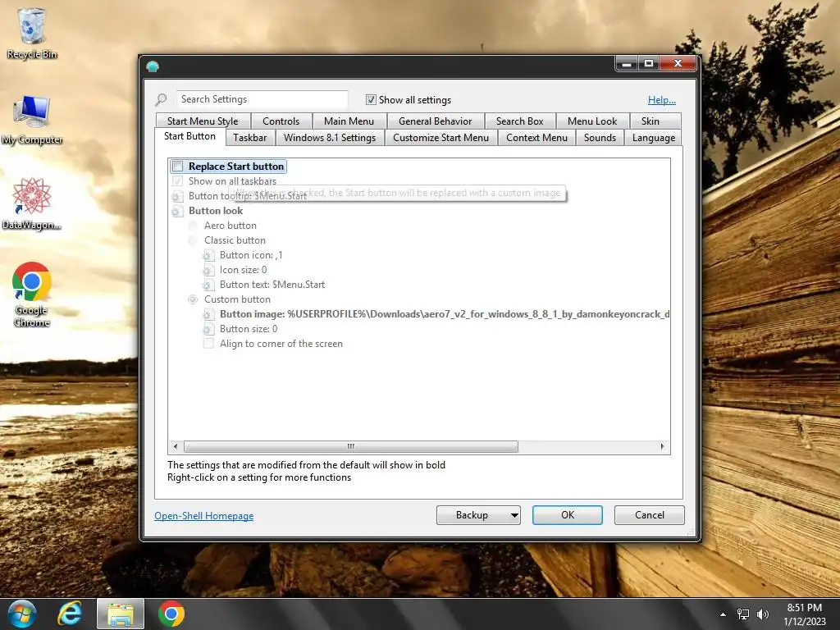The image size is (840, 630).
Task: Launch Internet Explorer from the taskbar
Action: click(70, 614)
